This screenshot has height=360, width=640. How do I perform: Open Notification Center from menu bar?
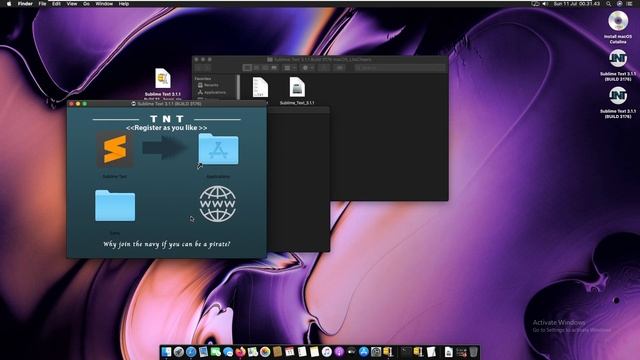[630, 4]
